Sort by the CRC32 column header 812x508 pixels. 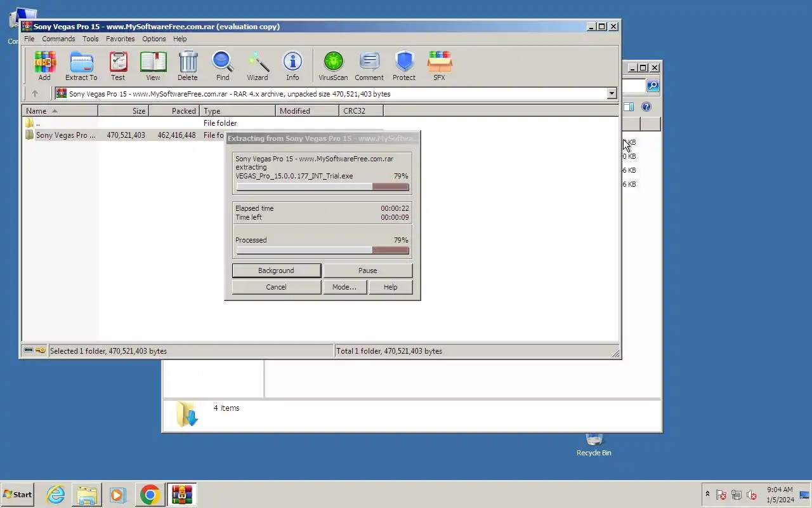(362, 110)
